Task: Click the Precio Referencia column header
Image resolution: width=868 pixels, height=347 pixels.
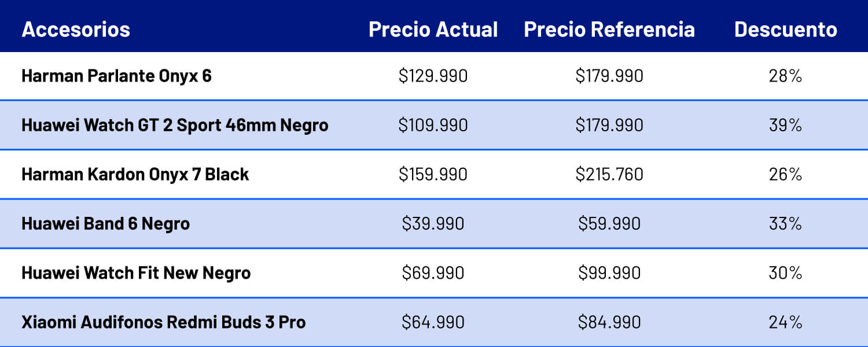Action: pos(609,29)
